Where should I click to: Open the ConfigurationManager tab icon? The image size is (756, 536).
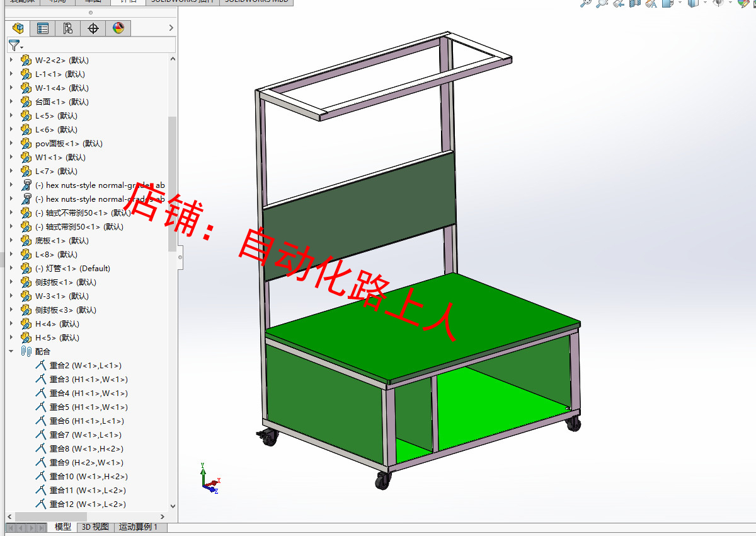[x=68, y=28]
